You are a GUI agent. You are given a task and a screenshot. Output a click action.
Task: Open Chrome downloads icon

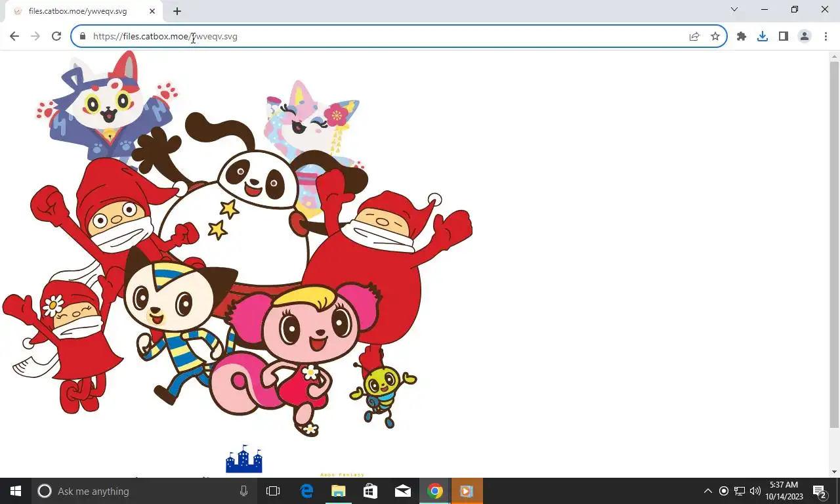[x=763, y=36]
